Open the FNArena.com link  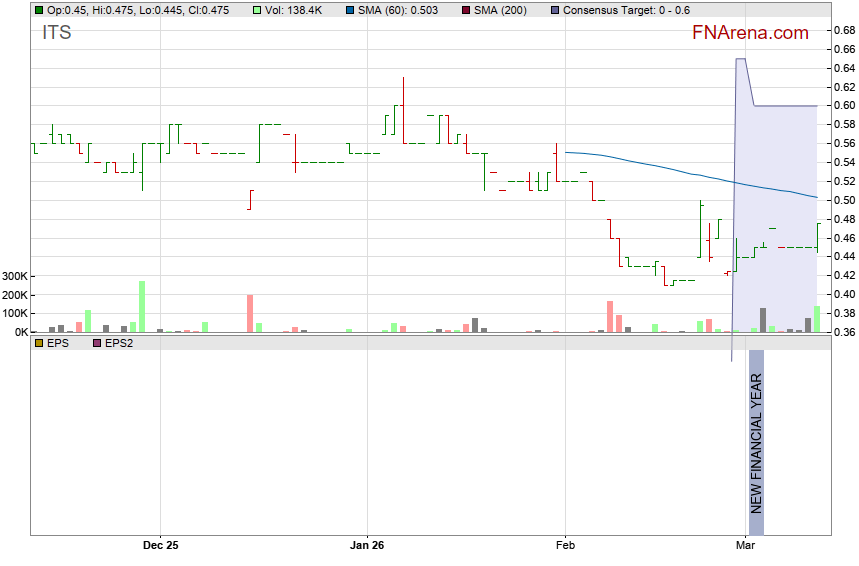pyautogui.click(x=750, y=33)
